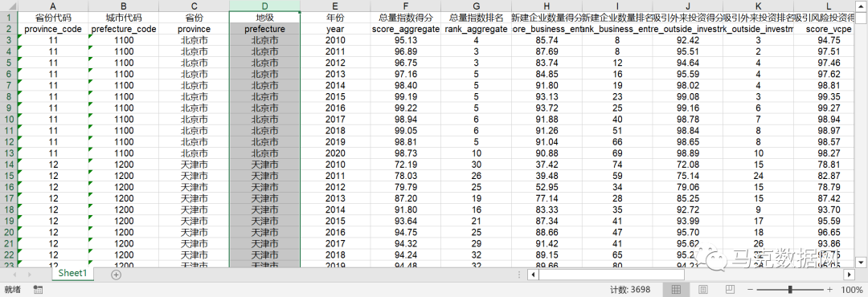The image size is (868, 297).
Task: Click the 就绪 status text
Action: click(13, 289)
